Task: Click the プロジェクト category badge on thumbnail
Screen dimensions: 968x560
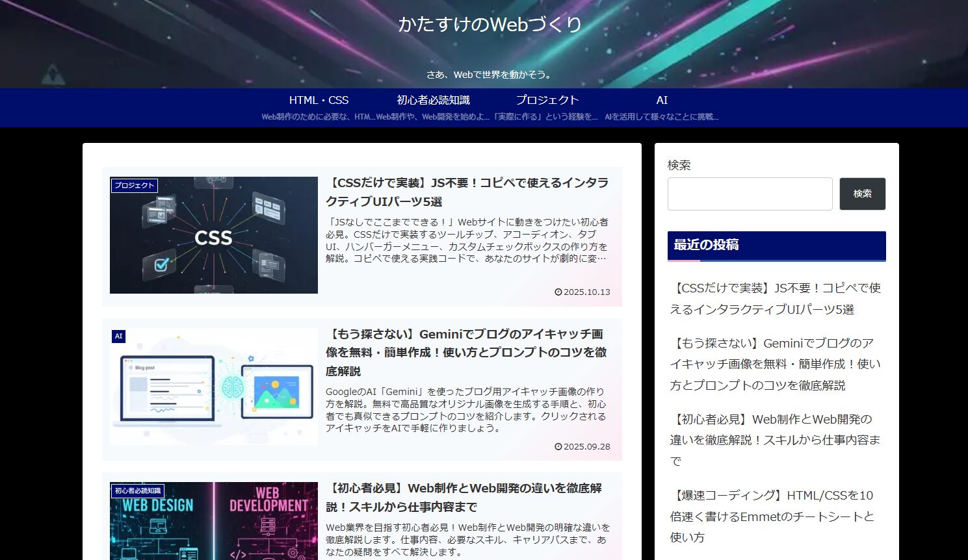Action: tap(135, 186)
